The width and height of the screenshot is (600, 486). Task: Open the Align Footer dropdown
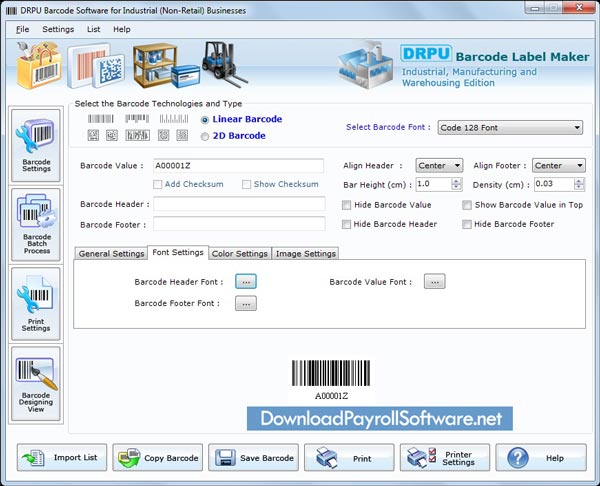point(558,166)
